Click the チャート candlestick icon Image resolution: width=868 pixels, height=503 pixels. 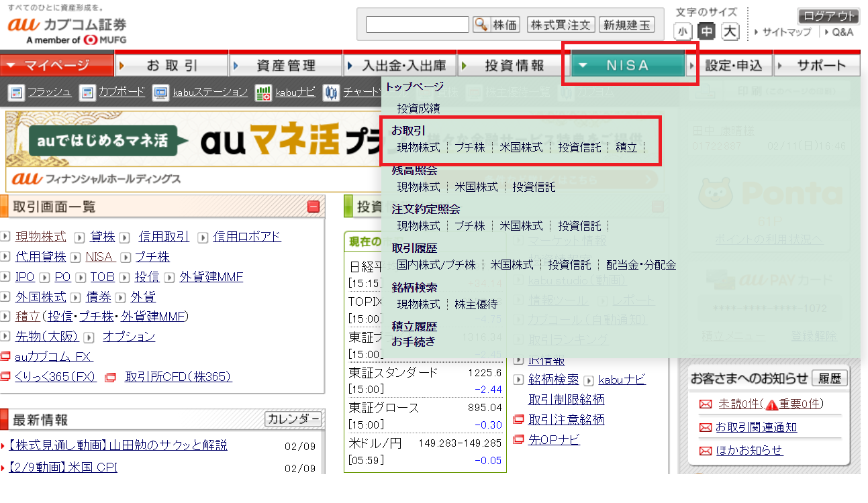click(330, 93)
